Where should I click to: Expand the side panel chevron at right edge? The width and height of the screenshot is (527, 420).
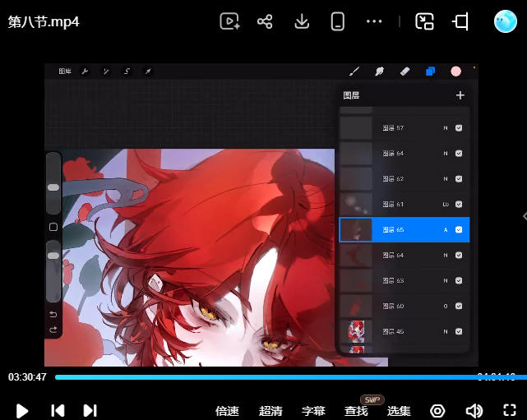click(525, 216)
